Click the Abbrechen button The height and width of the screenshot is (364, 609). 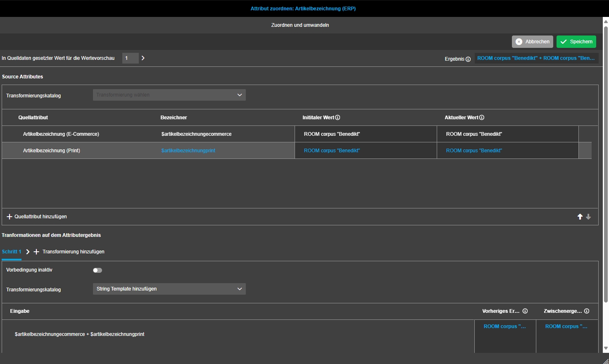[532, 42]
